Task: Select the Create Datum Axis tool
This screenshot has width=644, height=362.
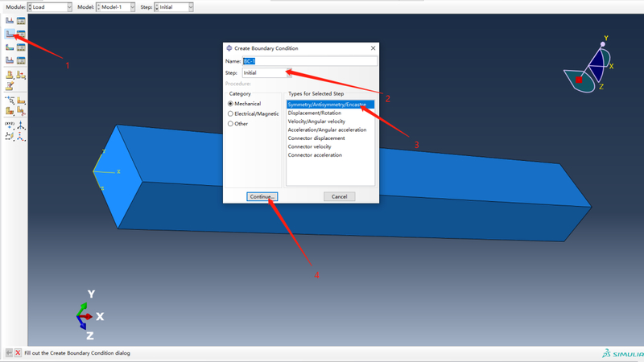Action: [21, 125]
